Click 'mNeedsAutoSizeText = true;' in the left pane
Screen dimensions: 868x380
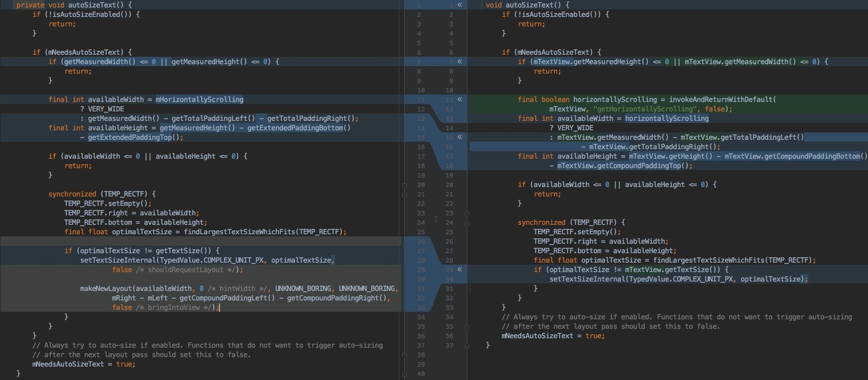[84, 364]
